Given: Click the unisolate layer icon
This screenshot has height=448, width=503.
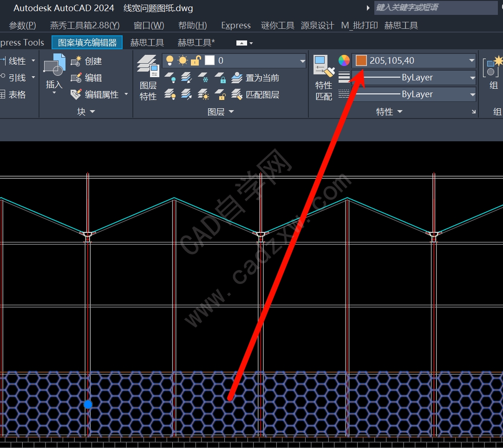Looking at the screenshot, I should pyautogui.click(x=186, y=94).
